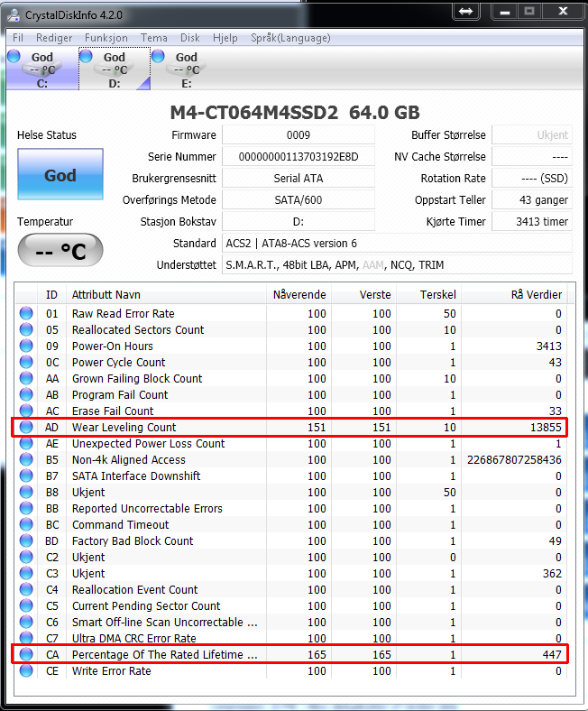
Task: Click status icon for Percentage Of Rated Lifetime
Action: (x=26, y=655)
